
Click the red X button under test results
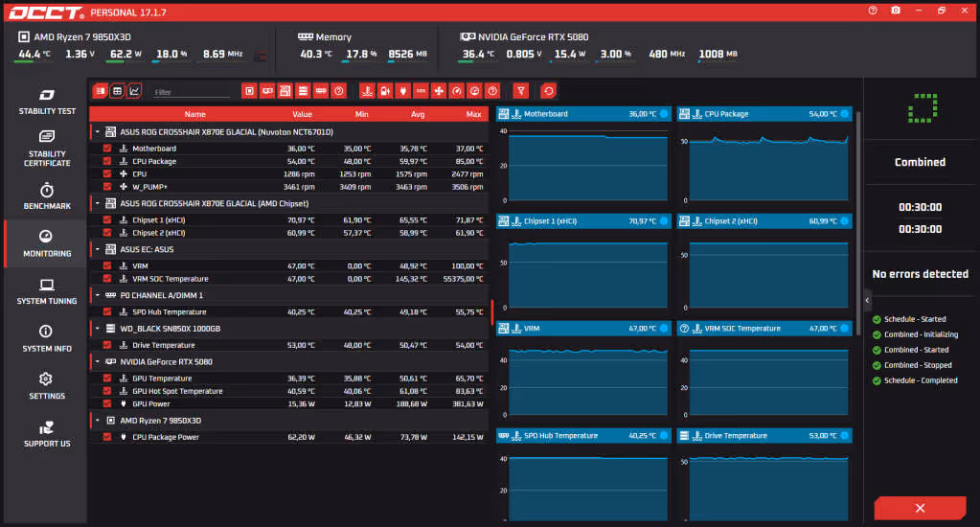[920, 508]
